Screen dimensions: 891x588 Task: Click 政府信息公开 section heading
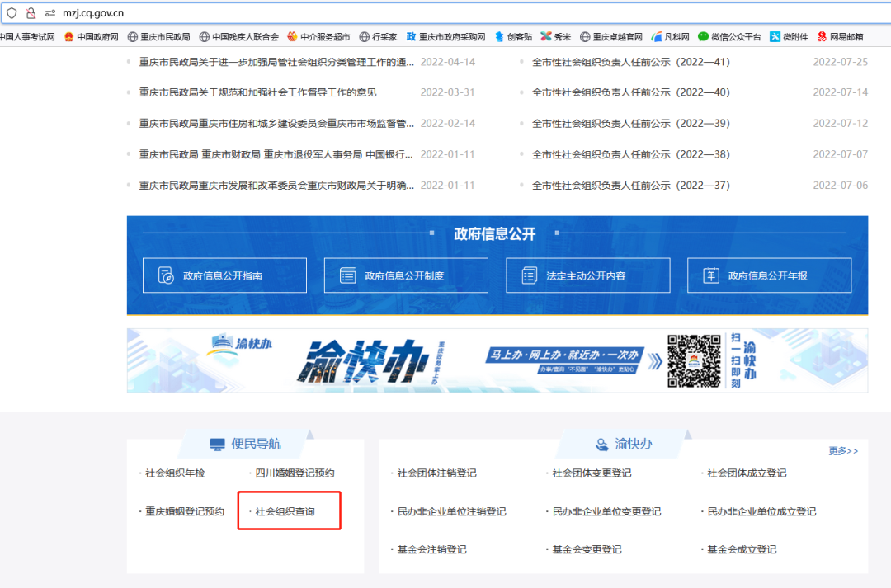point(494,233)
